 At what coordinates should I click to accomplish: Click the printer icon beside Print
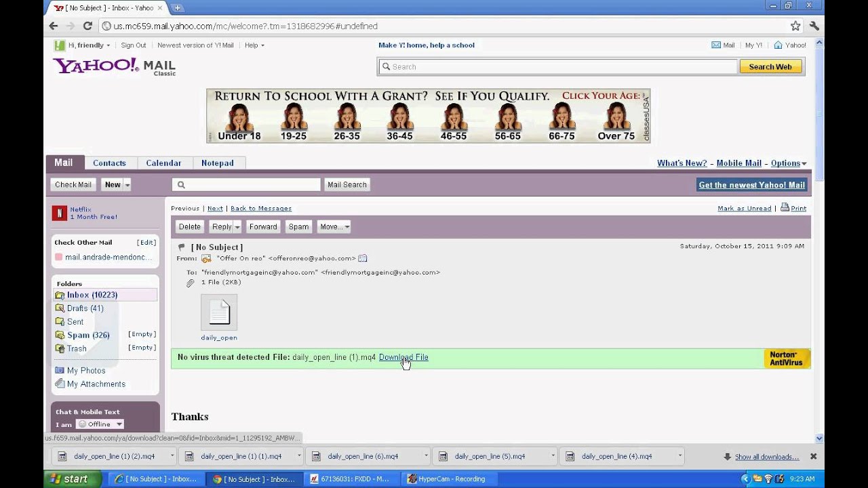(785, 207)
